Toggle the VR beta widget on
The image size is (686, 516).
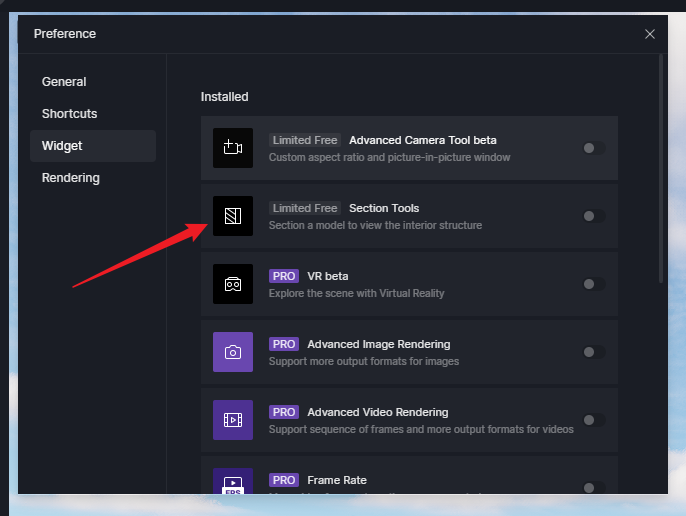(593, 284)
